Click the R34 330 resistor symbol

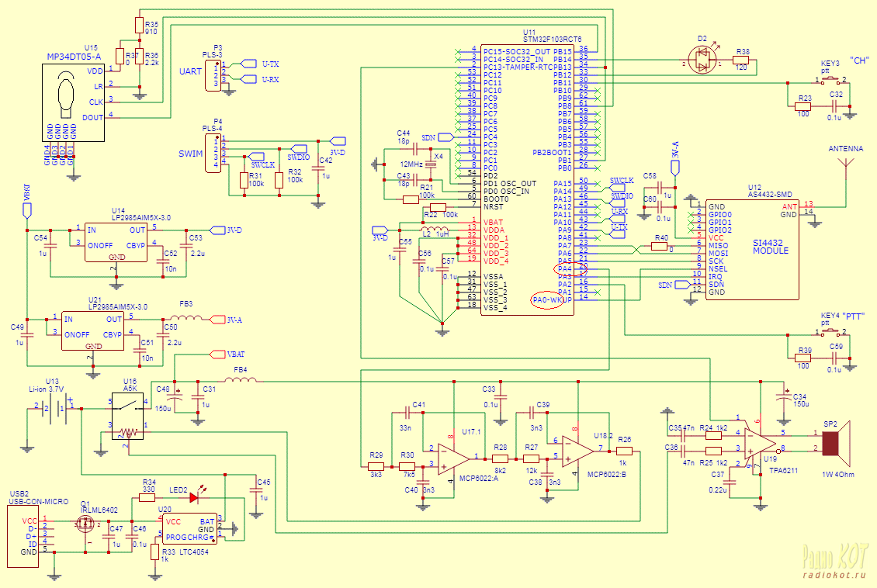coord(147,496)
